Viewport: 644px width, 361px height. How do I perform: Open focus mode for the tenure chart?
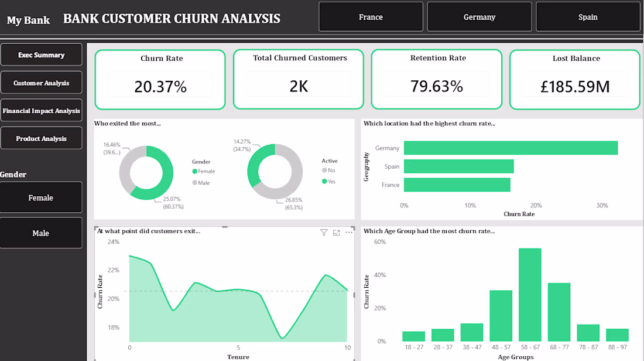click(x=337, y=233)
